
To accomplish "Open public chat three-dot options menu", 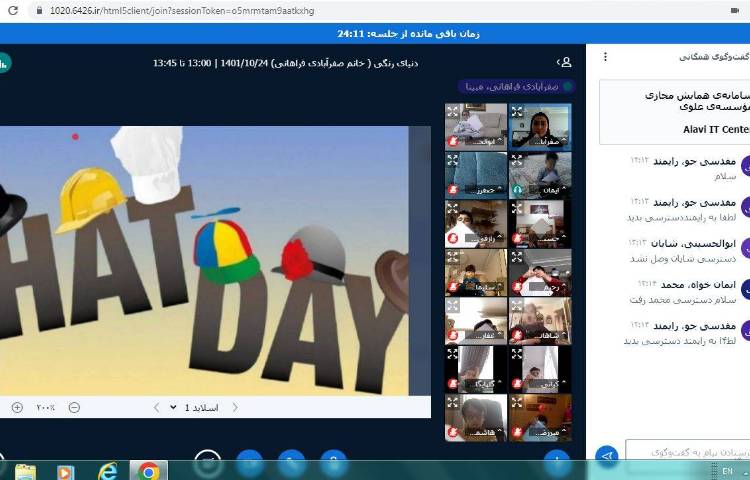I will tap(605, 57).
